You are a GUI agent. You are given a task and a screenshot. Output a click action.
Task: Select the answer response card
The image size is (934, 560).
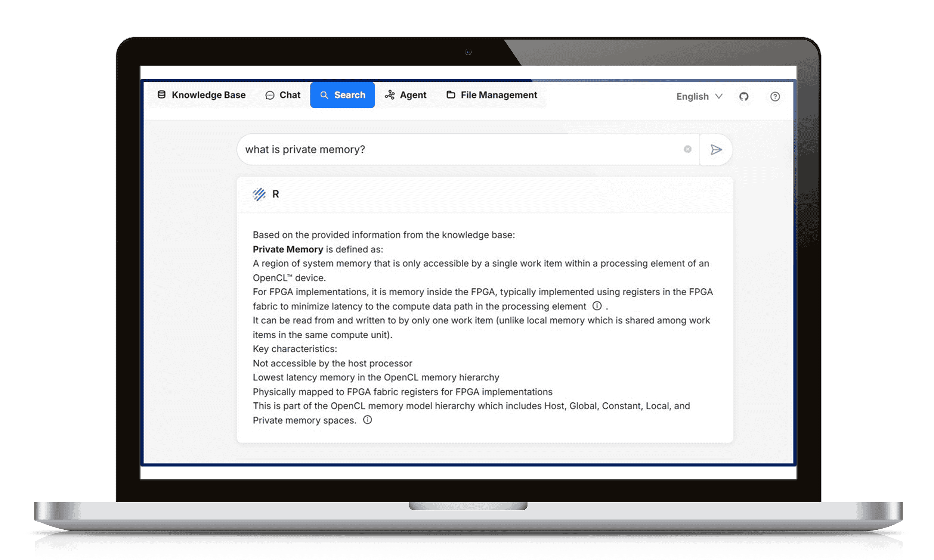point(485,321)
